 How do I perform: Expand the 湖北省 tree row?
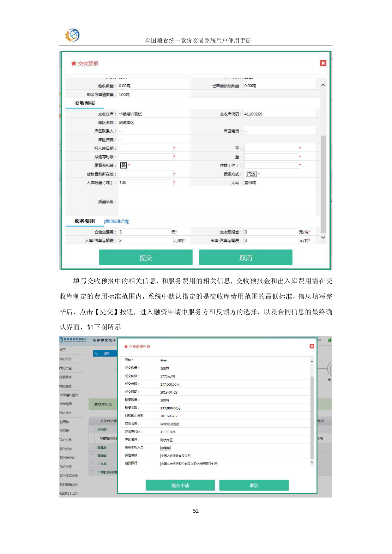tap(92, 448)
